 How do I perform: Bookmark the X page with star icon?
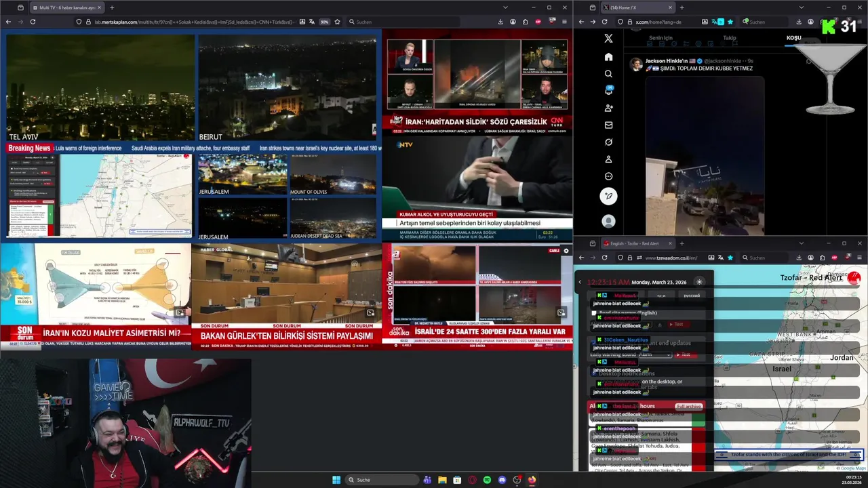pyautogui.click(x=731, y=22)
